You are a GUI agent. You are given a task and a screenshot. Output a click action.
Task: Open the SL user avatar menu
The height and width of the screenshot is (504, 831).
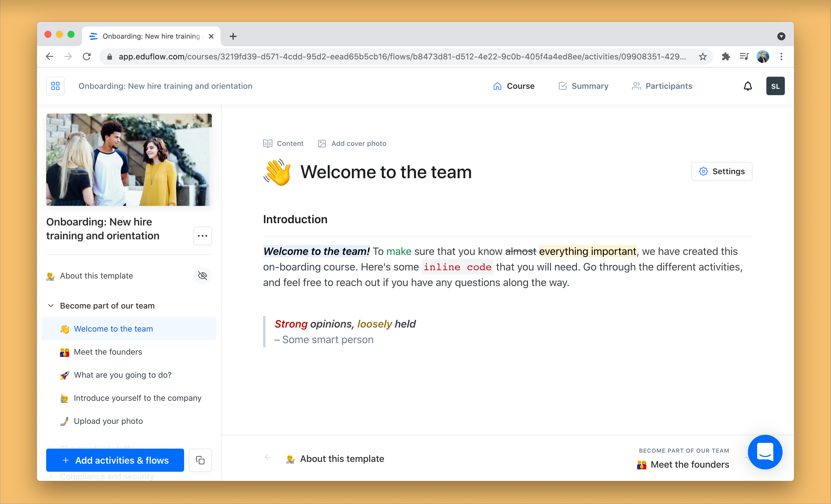point(775,86)
